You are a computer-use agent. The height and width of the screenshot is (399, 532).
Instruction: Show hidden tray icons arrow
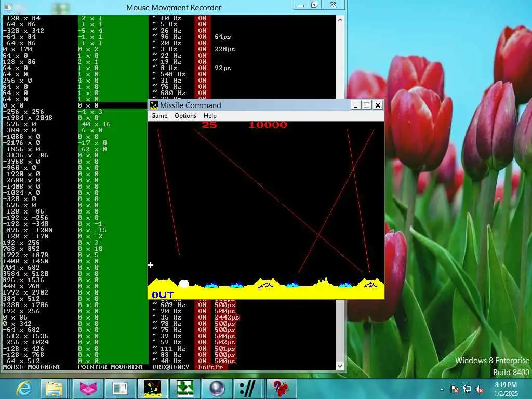[442, 389]
